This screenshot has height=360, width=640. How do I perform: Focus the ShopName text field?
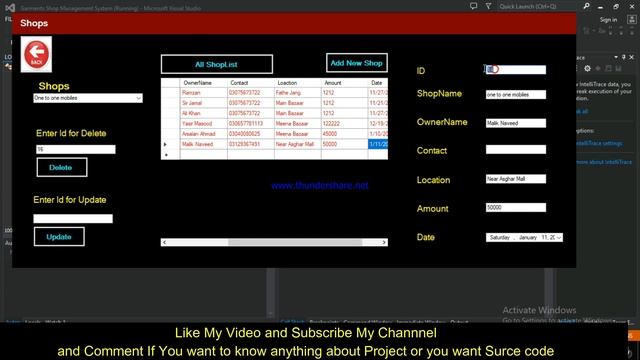(516, 94)
